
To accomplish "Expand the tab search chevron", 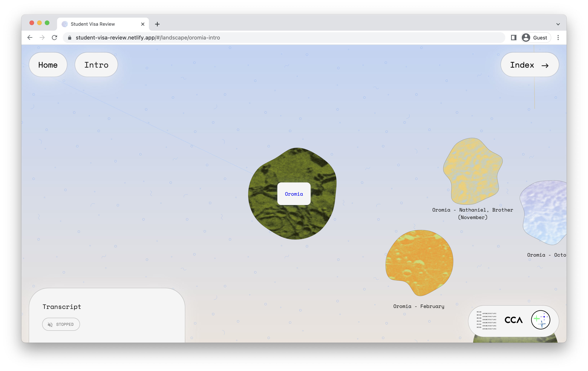I will point(558,24).
